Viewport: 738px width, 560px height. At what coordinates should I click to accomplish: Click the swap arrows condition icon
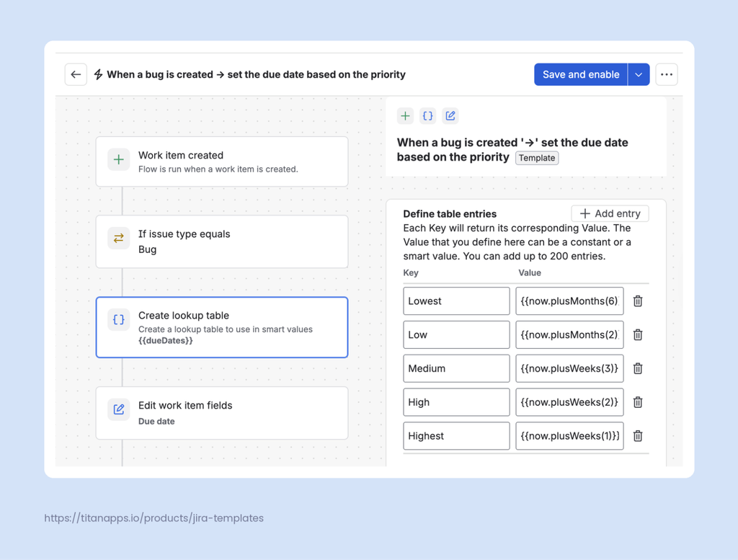119,238
